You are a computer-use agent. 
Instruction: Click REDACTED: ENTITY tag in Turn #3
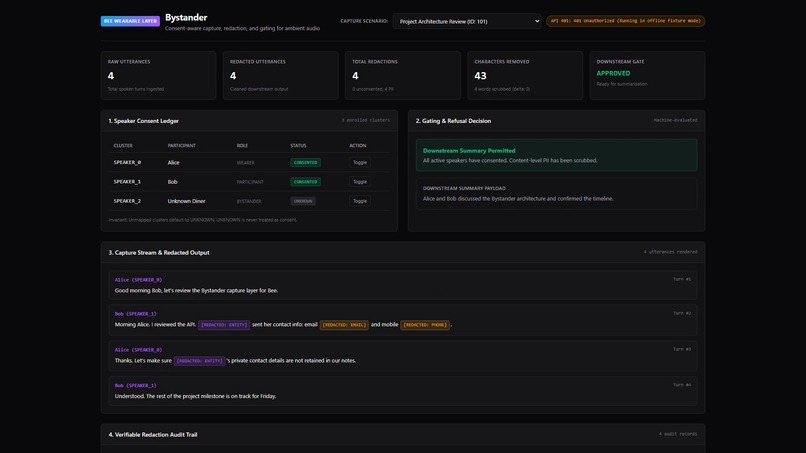point(199,361)
